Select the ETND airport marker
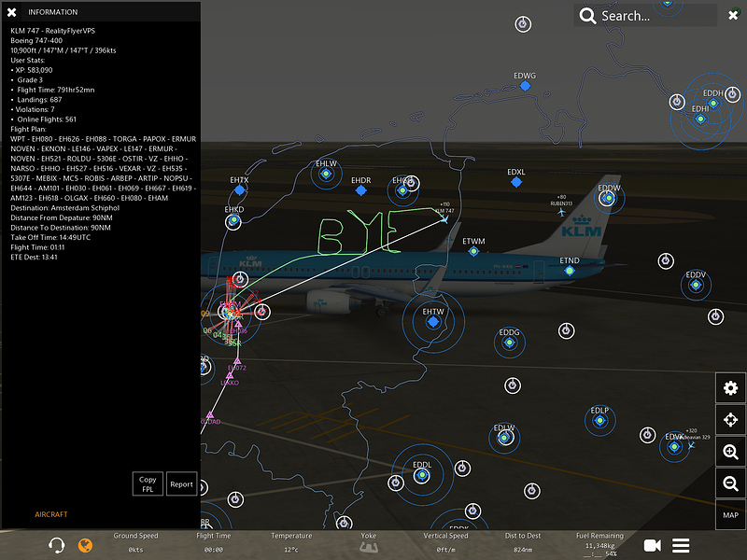 click(x=570, y=271)
